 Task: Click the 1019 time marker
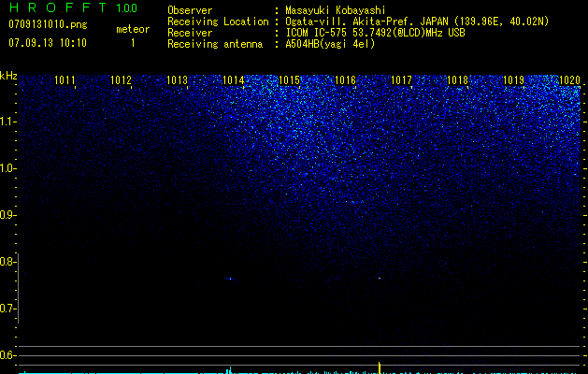(x=513, y=79)
